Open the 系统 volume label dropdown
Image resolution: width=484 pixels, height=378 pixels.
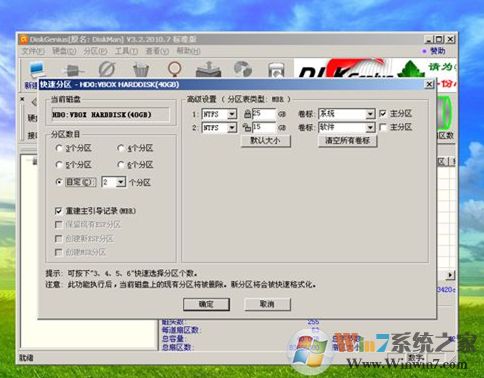click(x=370, y=114)
